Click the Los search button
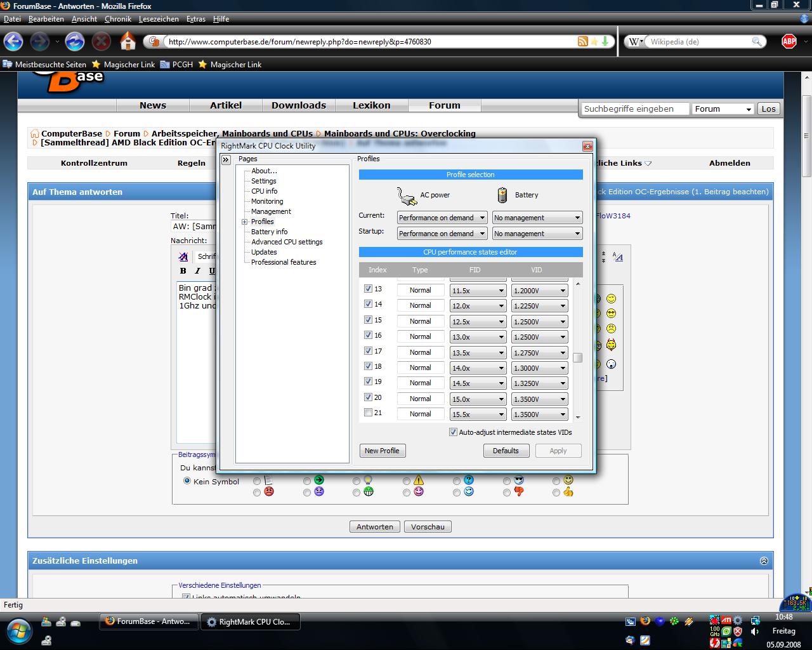The image size is (812, 650). pos(768,109)
